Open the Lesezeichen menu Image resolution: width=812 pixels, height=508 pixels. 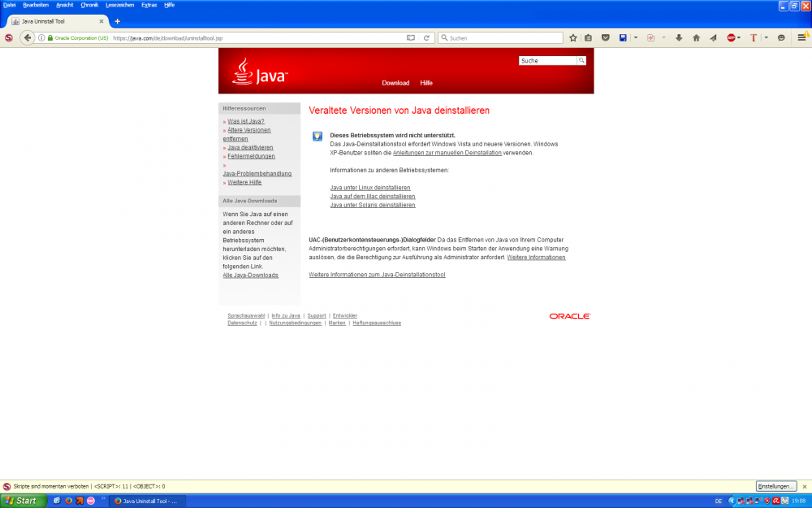click(119, 5)
